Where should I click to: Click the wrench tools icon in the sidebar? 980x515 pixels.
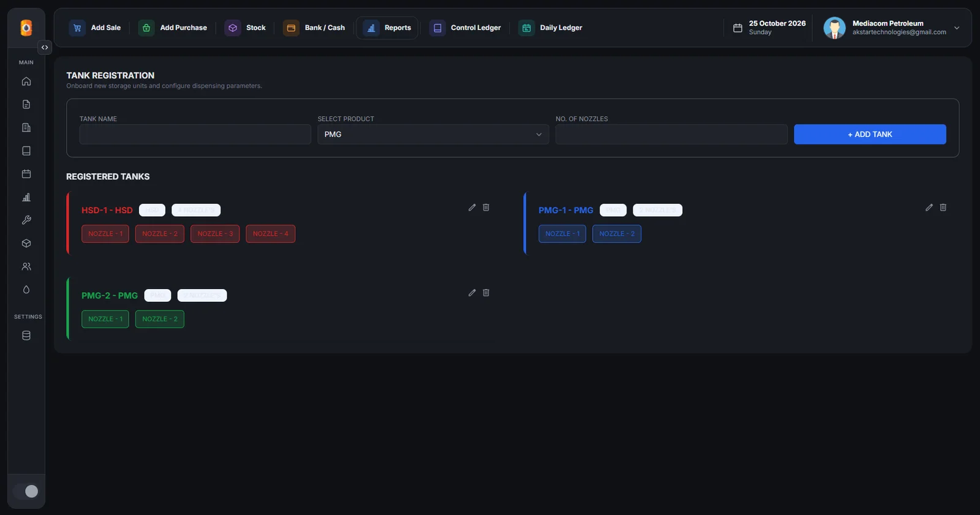coord(26,220)
